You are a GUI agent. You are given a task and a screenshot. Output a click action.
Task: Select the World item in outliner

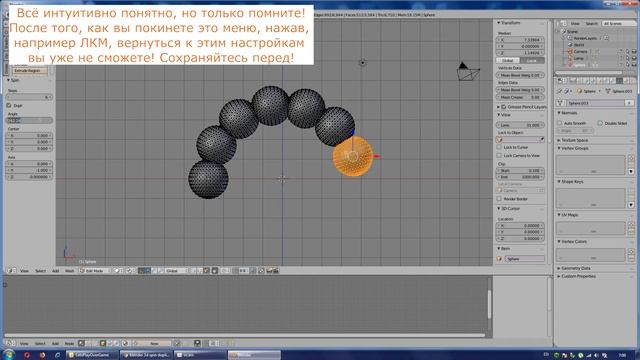[579, 45]
